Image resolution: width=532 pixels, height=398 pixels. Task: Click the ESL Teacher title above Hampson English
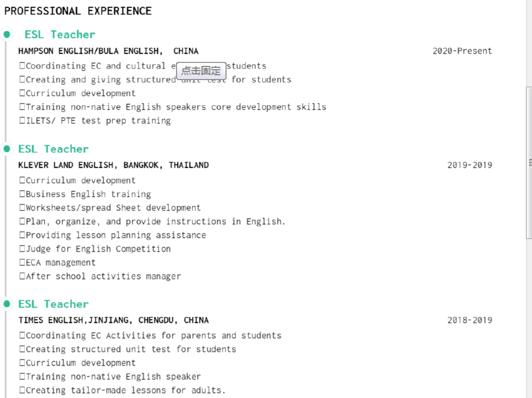(60, 35)
